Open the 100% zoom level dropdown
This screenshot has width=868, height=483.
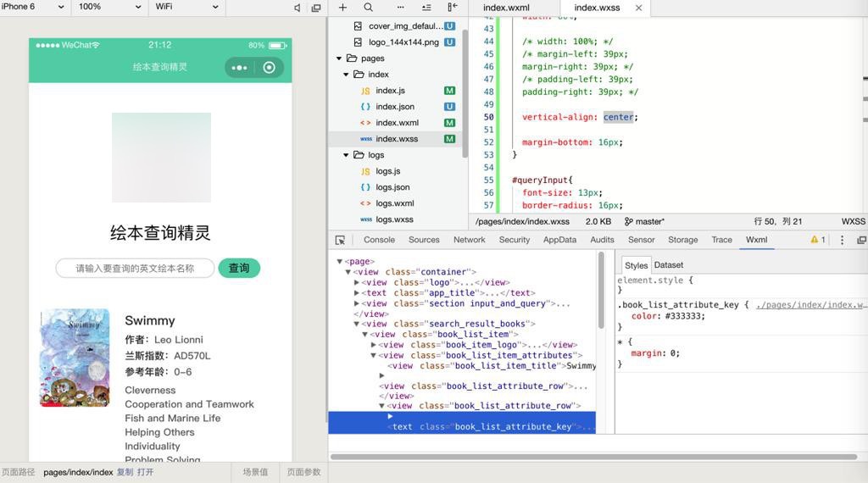tap(109, 7)
